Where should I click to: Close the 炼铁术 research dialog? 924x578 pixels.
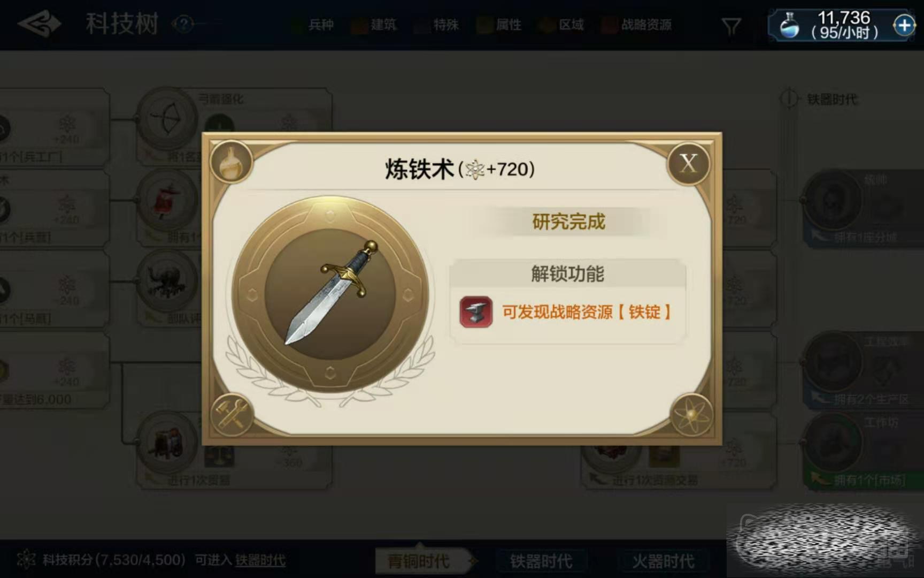pos(689,163)
